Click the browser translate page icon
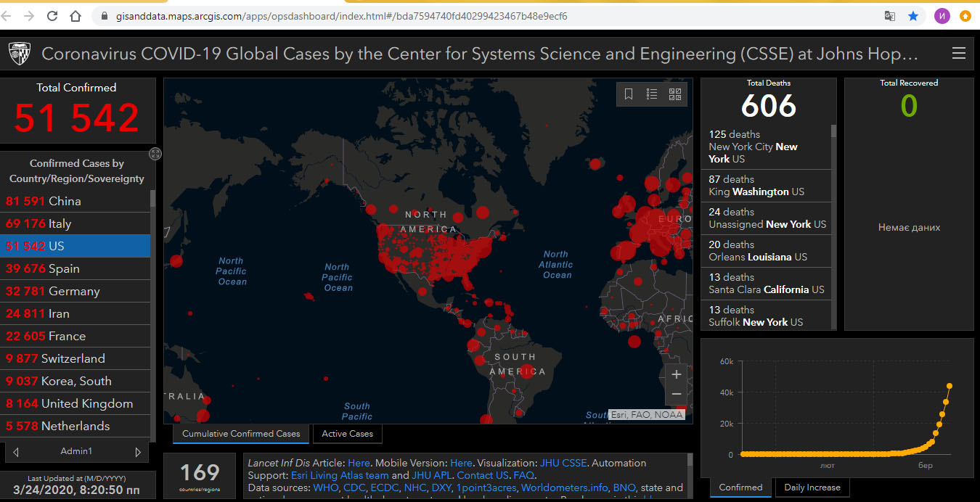980x502 pixels. (889, 16)
